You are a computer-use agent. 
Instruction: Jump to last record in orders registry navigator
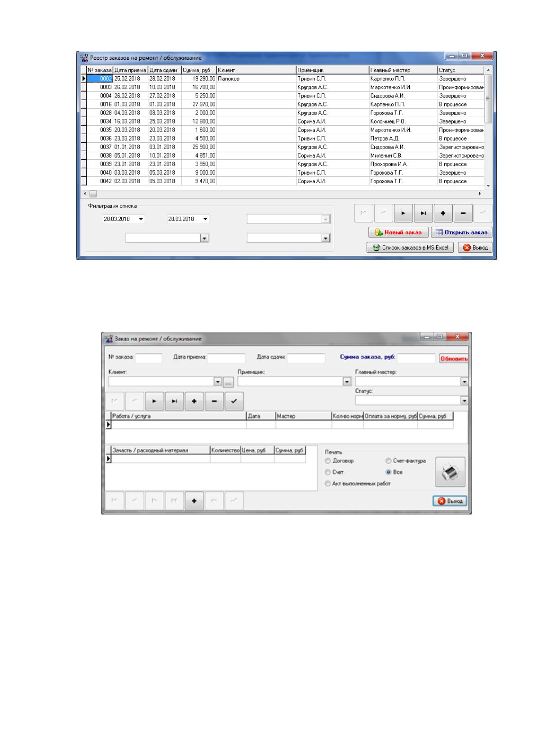423,213
